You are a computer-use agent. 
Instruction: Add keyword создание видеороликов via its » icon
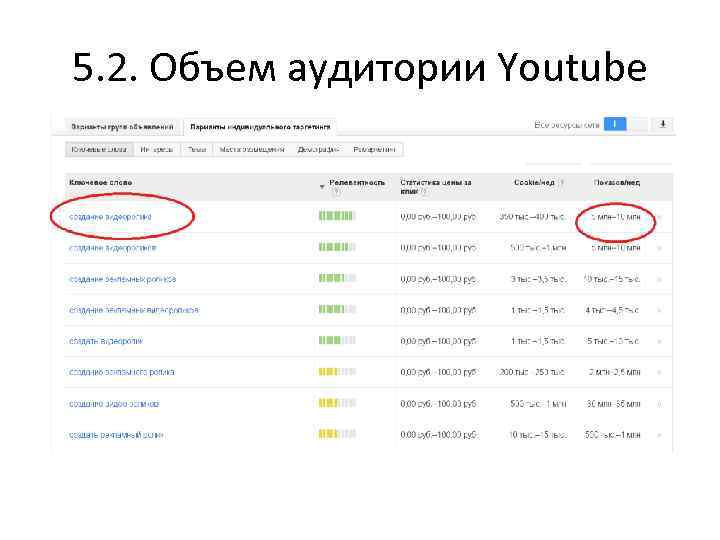[x=659, y=248]
